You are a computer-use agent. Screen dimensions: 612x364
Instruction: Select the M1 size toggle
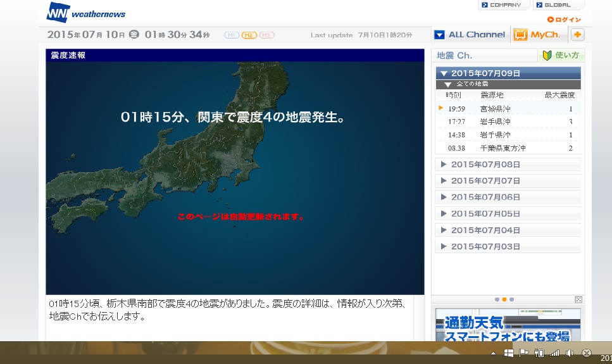click(x=232, y=35)
